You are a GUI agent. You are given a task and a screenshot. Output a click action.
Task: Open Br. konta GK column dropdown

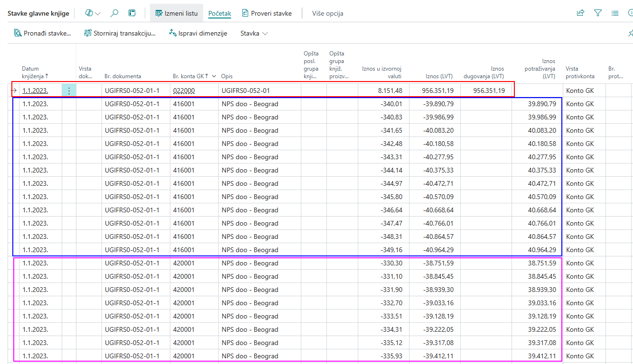click(214, 76)
